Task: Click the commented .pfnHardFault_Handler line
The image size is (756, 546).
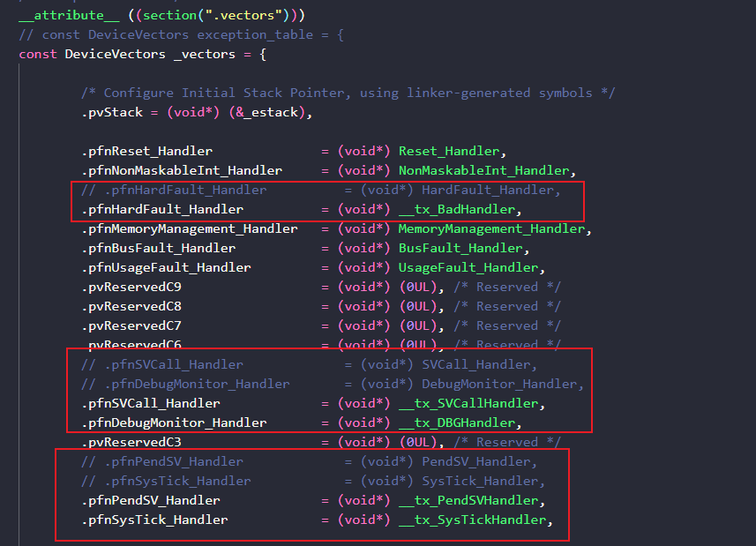Action: 320,190
